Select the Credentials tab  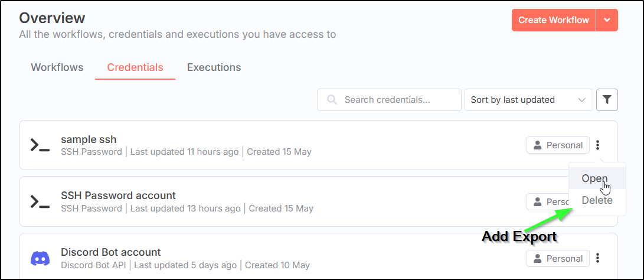point(135,67)
